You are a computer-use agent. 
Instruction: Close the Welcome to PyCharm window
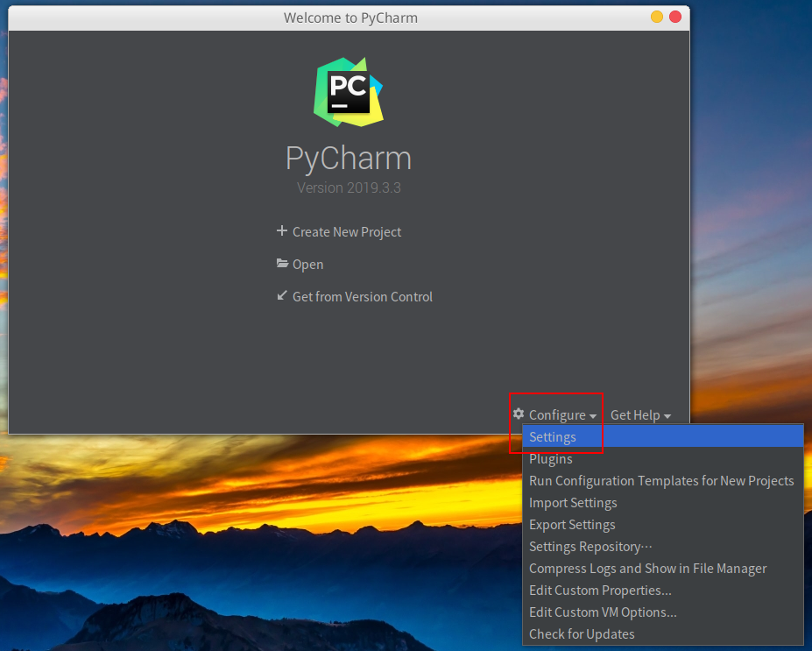(x=675, y=18)
